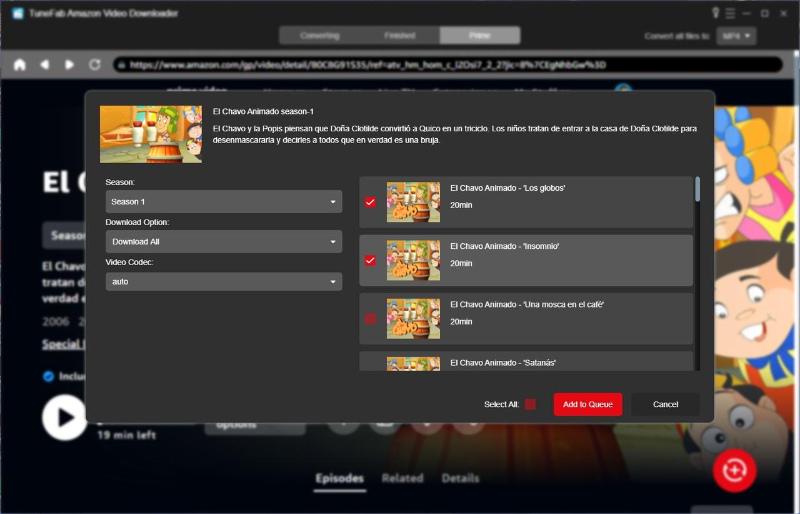This screenshot has height=514, width=800.
Task: Click the Cancel button
Action: pyautogui.click(x=665, y=404)
